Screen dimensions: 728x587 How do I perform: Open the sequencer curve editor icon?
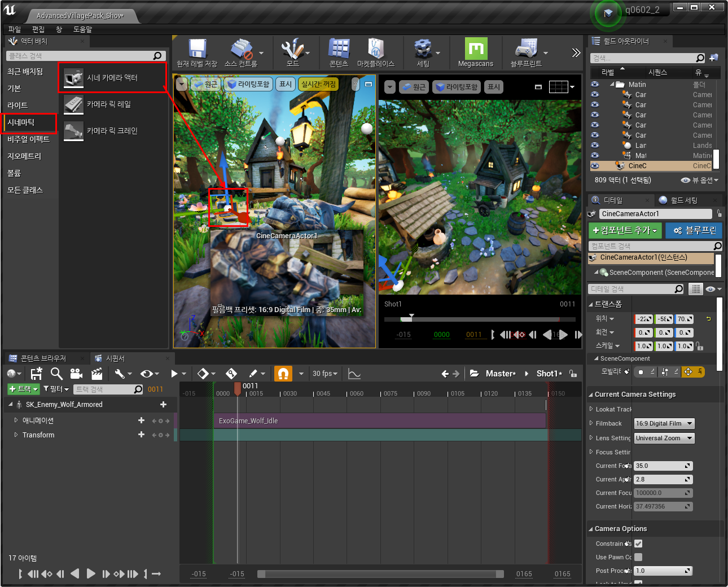pos(354,374)
